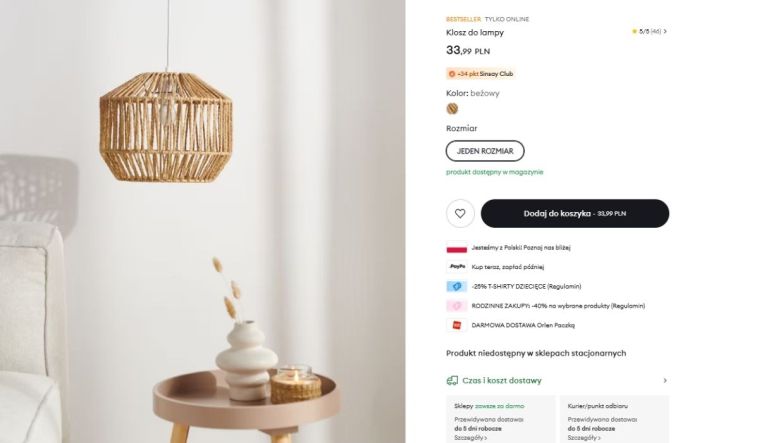The width and height of the screenshot is (759, 443).
Task: Click the pink family shopping promo icon
Action: [x=456, y=306]
